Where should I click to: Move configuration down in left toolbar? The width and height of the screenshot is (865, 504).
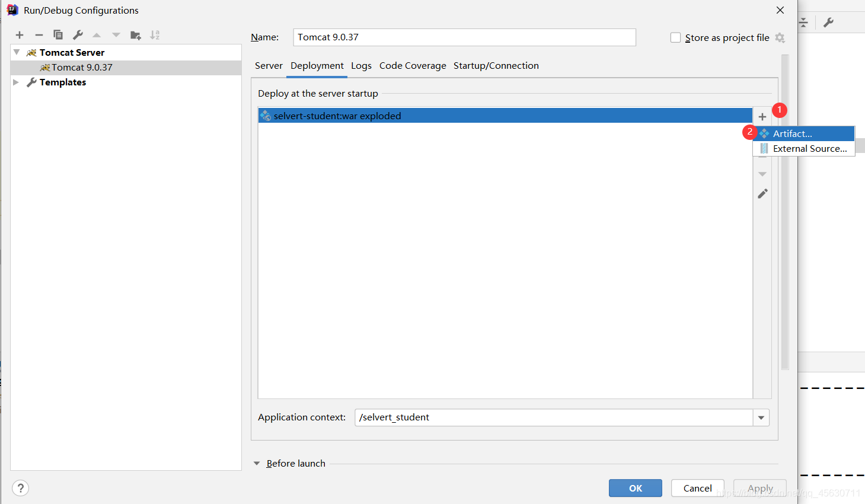(x=116, y=35)
